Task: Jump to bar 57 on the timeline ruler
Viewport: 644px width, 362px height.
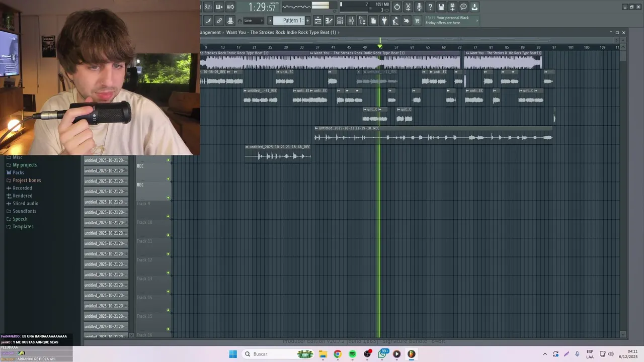Action: [396, 47]
